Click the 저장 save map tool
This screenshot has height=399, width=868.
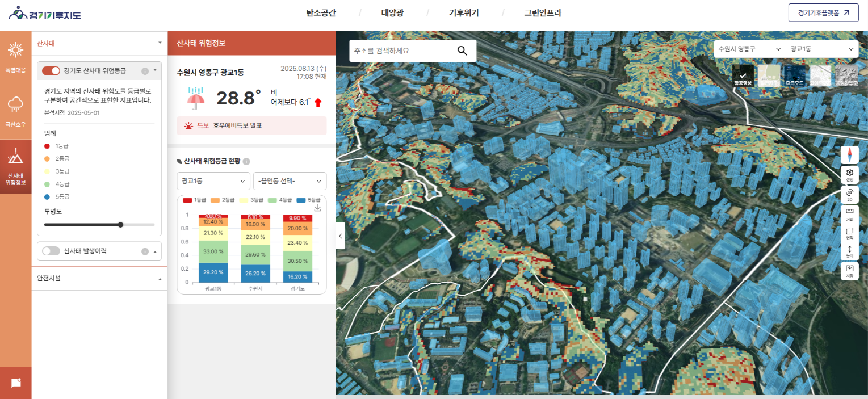click(x=850, y=271)
